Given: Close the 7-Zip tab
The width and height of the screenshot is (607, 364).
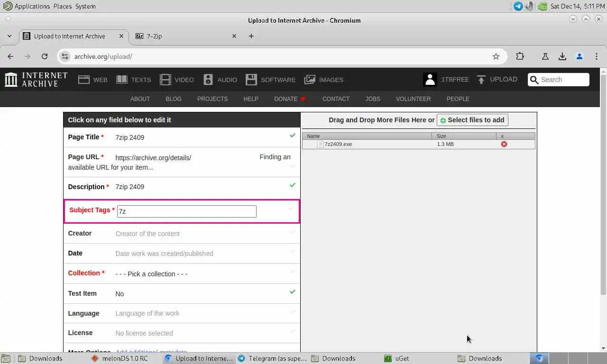Looking at the screenshot, I should pyautogui.click(x=234, y=36).
